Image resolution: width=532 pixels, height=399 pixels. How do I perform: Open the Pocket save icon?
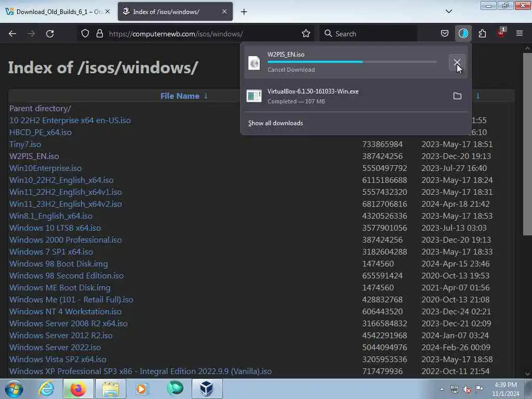tap(445, 34)
